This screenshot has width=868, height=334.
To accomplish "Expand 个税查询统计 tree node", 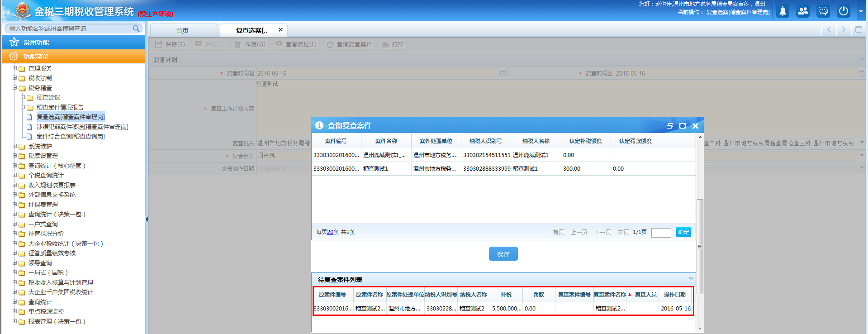I will (14, 175).
